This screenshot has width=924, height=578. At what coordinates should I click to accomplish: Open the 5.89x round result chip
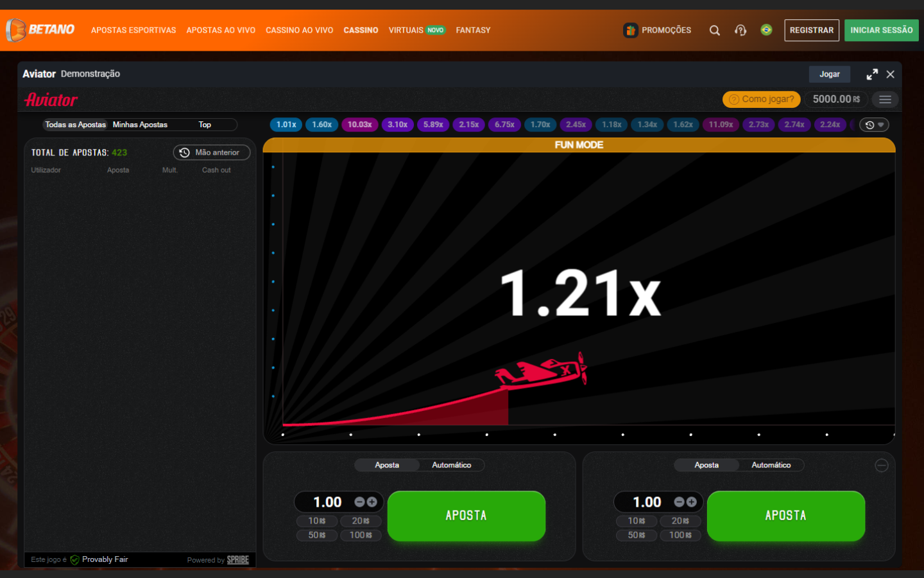(433, 125)
